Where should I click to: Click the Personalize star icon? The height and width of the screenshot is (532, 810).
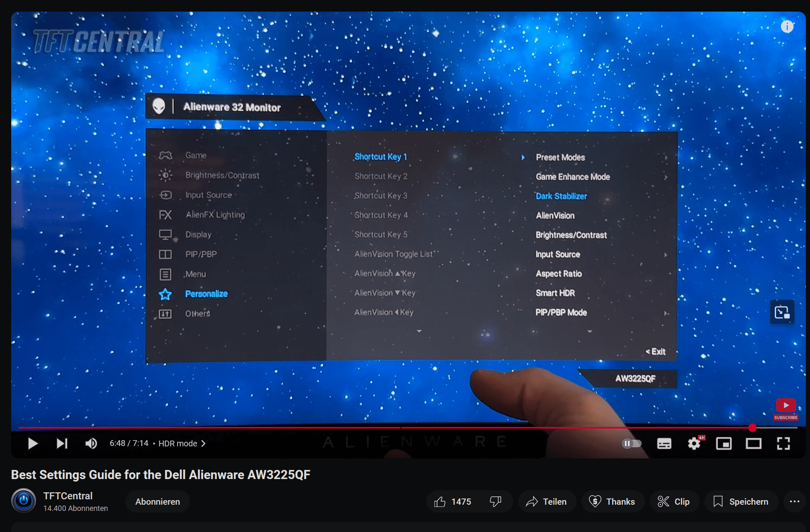tap(165, 294)
